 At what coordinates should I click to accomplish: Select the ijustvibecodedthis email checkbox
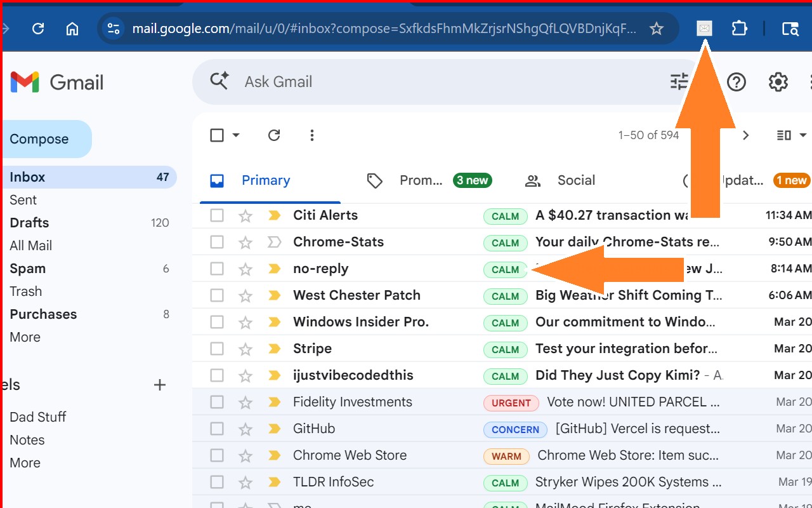click(x=217, y=375)
